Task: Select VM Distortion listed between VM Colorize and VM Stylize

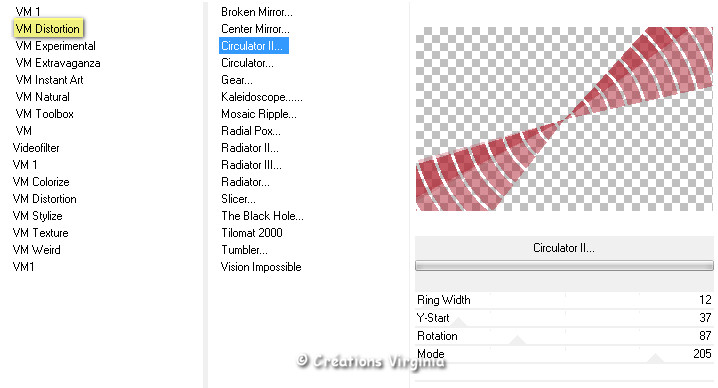Action: [x=44, y=199]
